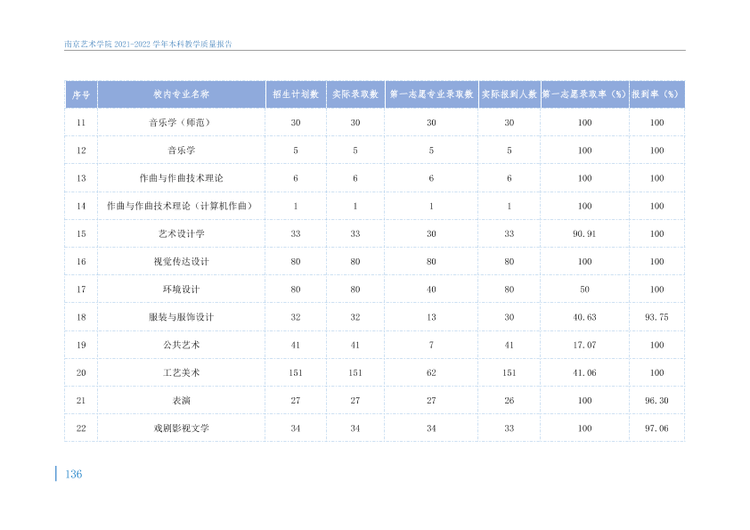Click the 公共艺术 major cell
Viewport: 750px width, 530px height.
[181, 345]
